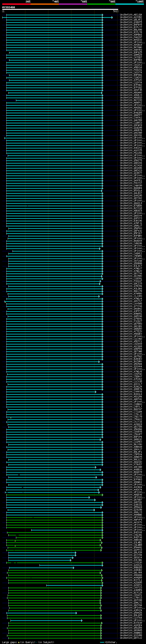Click the green alignment bar of UniRef100_A8QEV6

coord(55,495)
